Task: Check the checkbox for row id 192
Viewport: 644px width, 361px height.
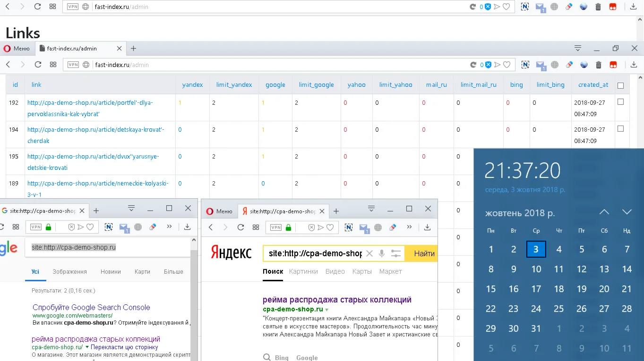Action: pos(620,102)
